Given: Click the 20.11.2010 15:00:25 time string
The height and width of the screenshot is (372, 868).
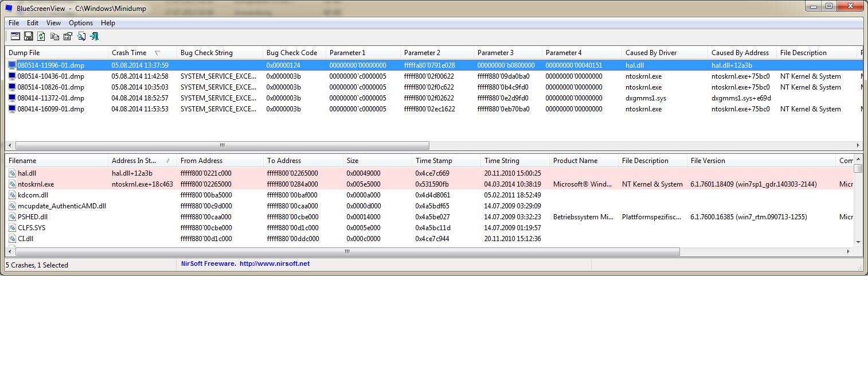Looking at the screenshot, I should tap(513, 173).
